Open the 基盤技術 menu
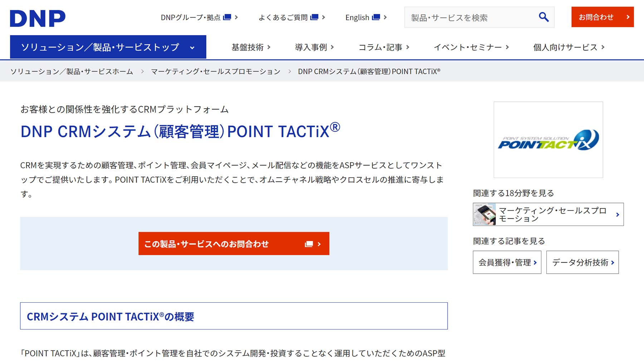Screen dimensions: 644x362 click(x=251, y=47)
